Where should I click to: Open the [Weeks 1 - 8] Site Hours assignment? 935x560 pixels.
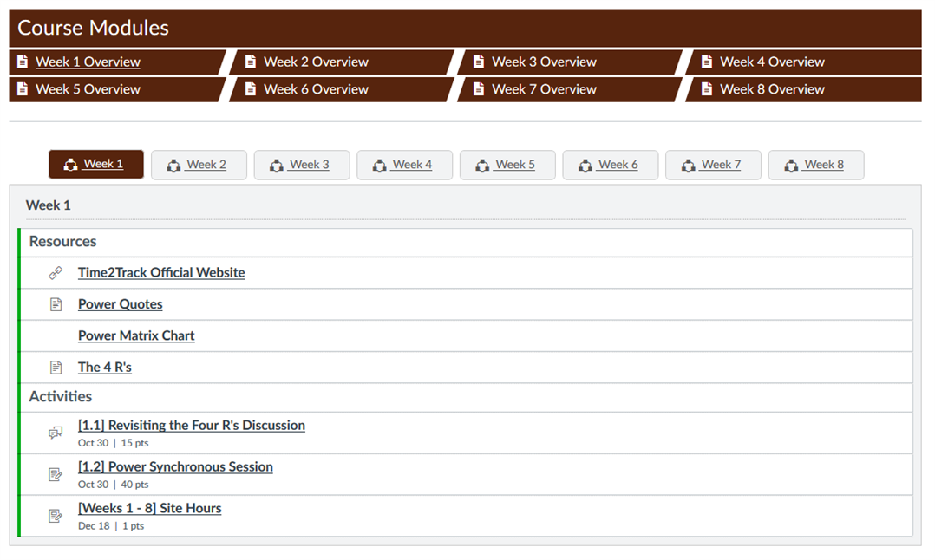click(149, 507)
